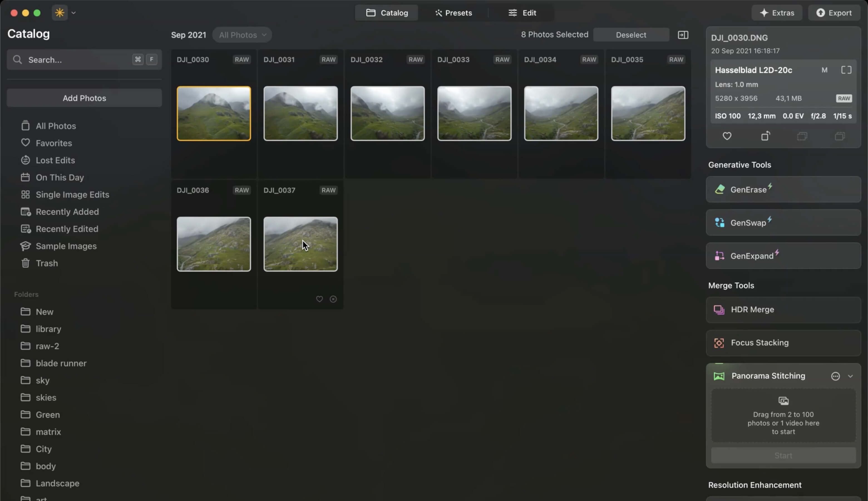Click the Favorites heart icon in sidebar
The image size is (868, 501).
tap(25, 143)
